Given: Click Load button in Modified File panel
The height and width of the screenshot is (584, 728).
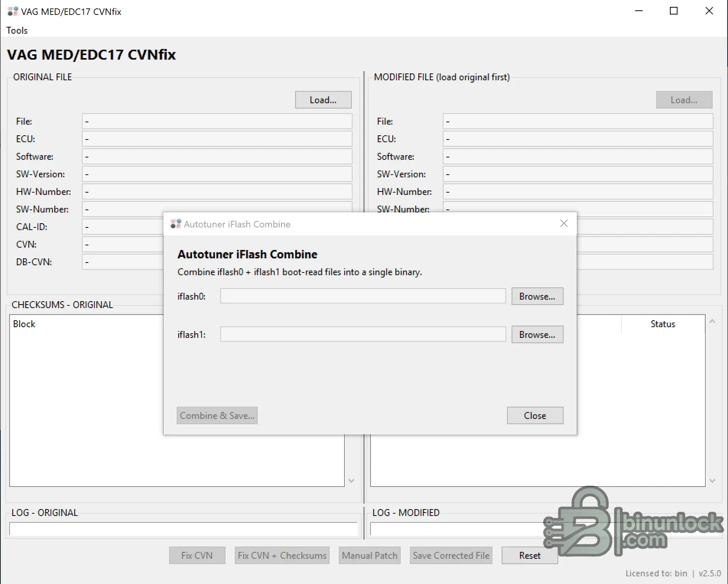Looking at the screenshot, I should tap(684, 100).
